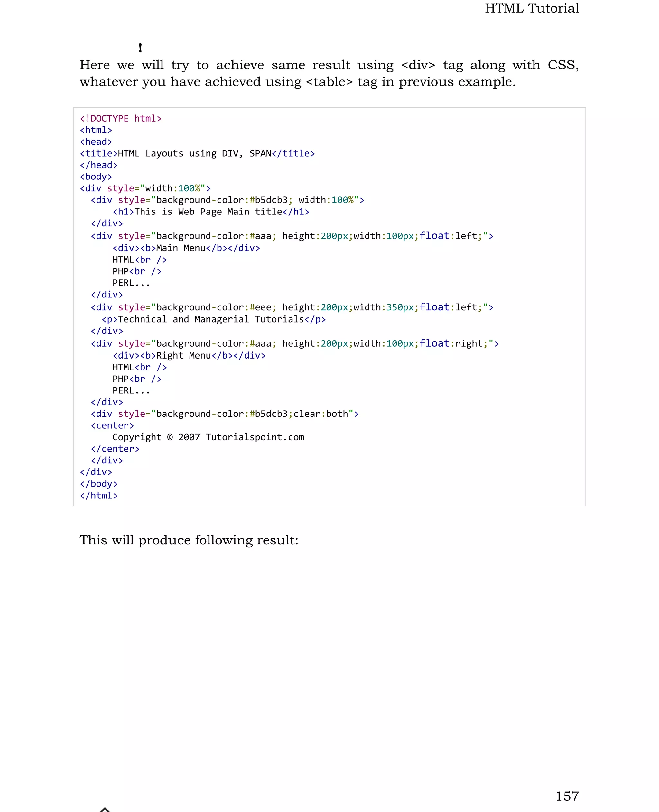Viewport: 659px width, 812px height.
Task: Click the "HTML Tutorial" page header
Action: 532,8
